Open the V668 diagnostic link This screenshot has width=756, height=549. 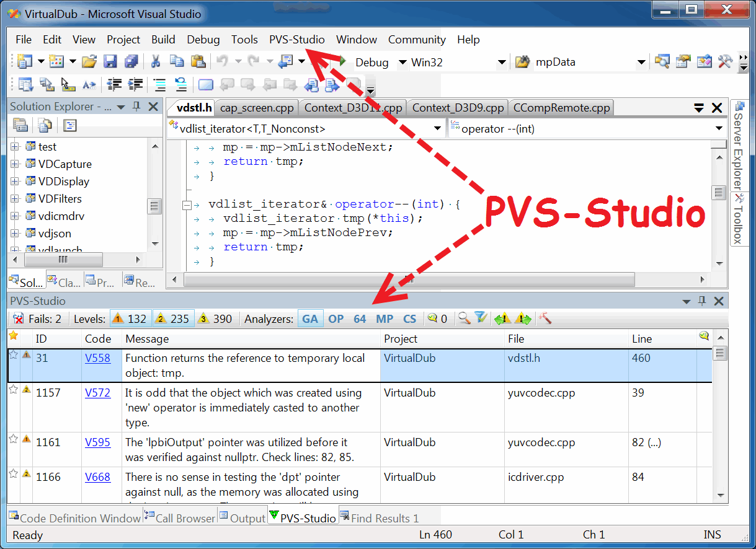pos(97,477)
